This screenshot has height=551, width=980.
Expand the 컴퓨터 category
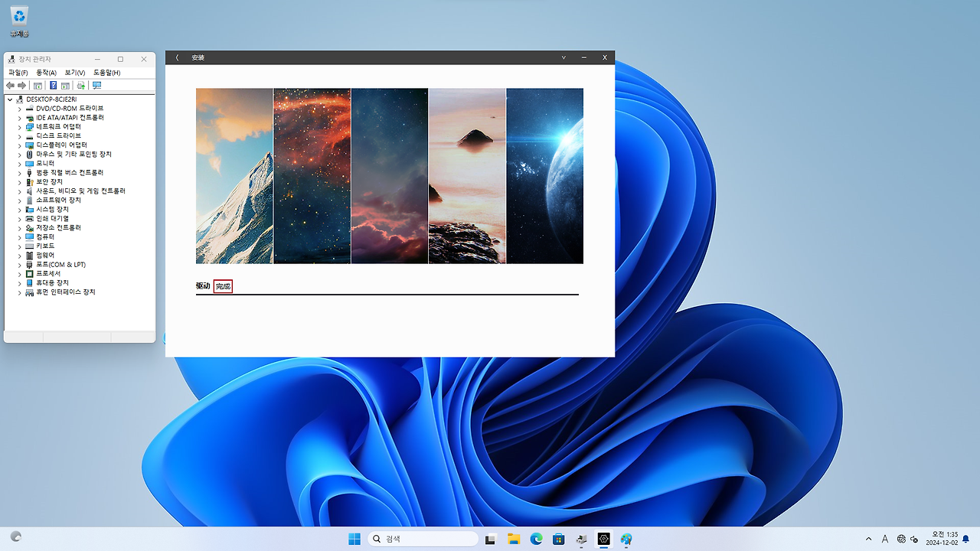tap(20, 237)
